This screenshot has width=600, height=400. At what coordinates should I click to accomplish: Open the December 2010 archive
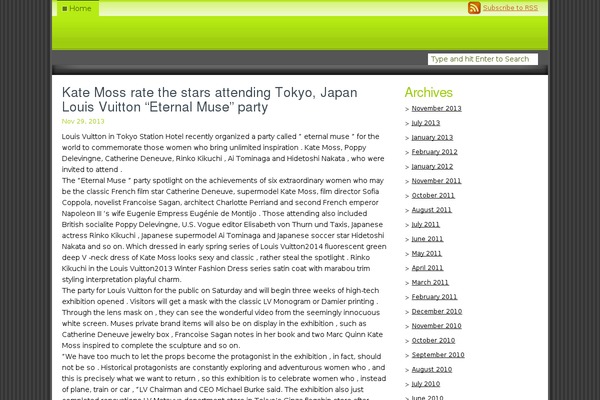437,311
